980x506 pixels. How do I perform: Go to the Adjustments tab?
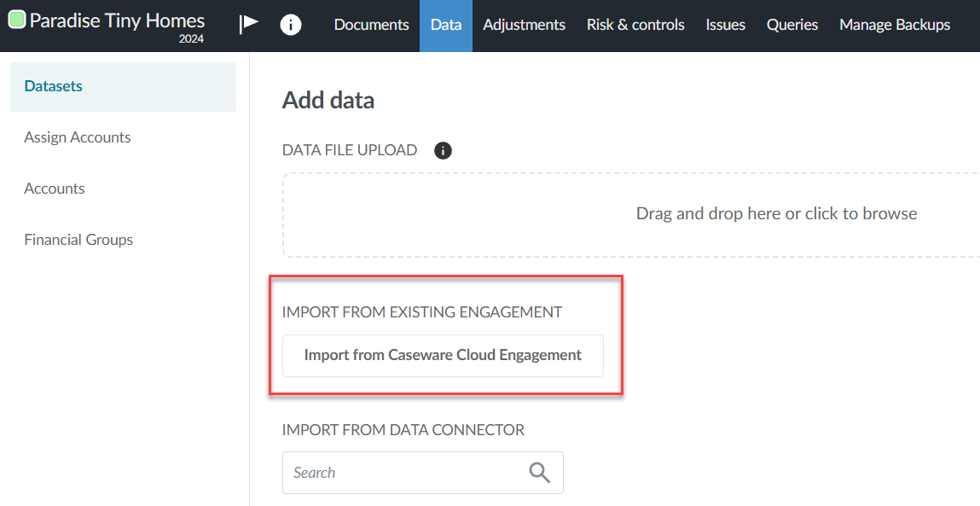[524, 25]
